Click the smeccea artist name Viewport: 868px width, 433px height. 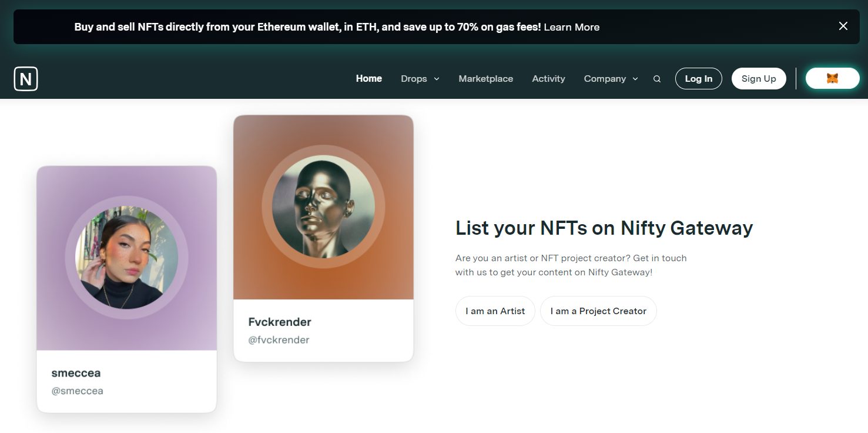pyautogui.click(x=76, y=373)
